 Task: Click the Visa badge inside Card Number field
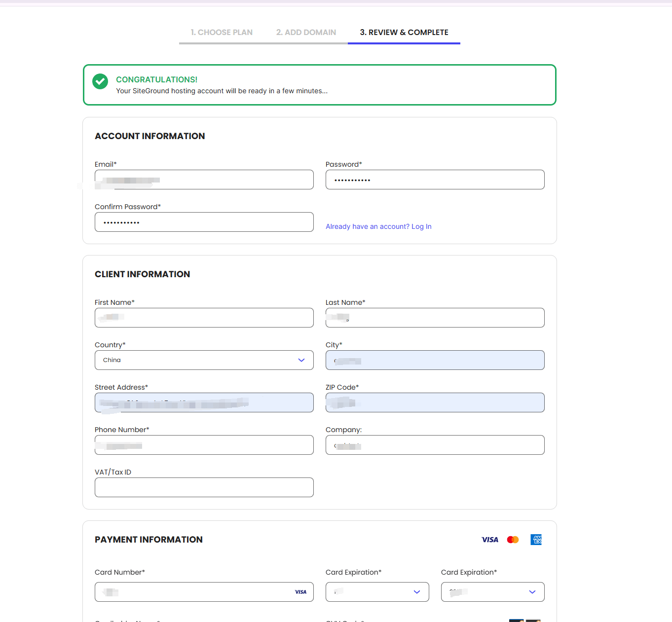300,592
